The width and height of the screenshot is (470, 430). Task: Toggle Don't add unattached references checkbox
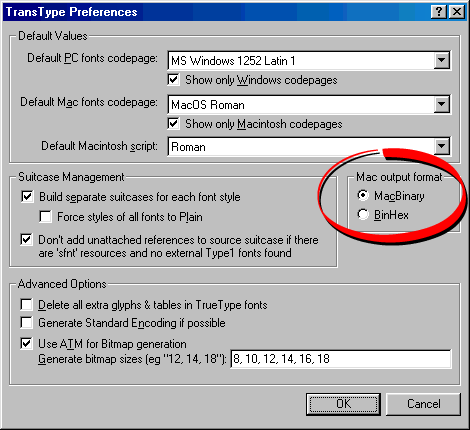click(x=27, y=240)
